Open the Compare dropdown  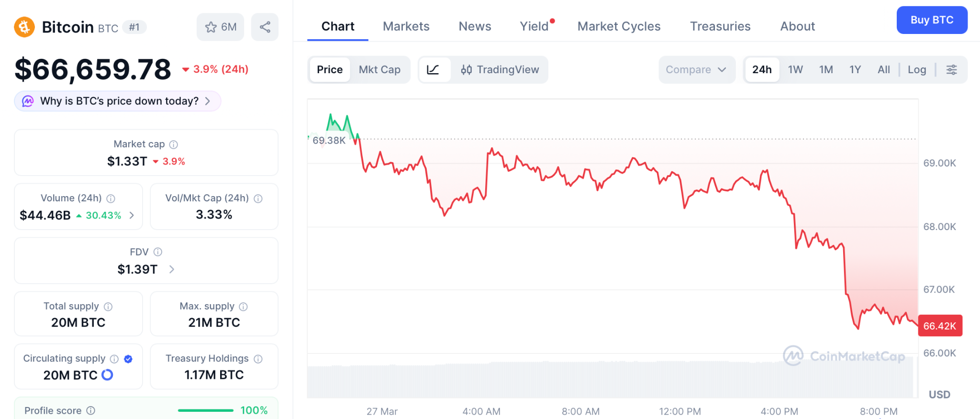point(696,70)
